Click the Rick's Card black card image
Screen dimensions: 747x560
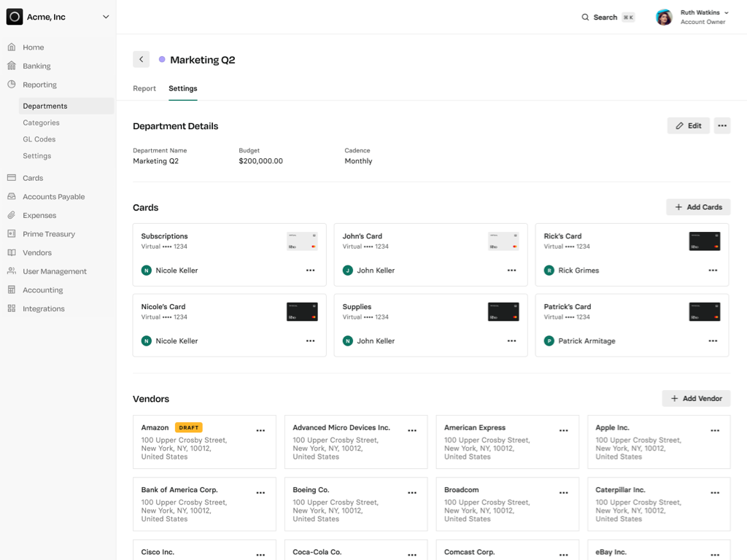pyautogui.click(x=705, y=241)
